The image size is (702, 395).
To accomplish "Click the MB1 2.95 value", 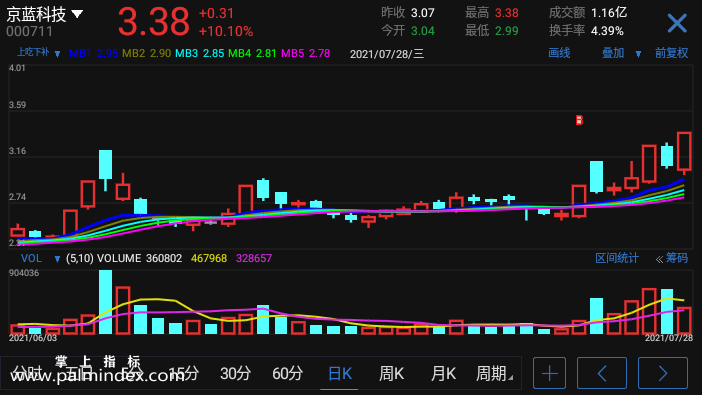I will pyautogui.click(x=94, y=53).
